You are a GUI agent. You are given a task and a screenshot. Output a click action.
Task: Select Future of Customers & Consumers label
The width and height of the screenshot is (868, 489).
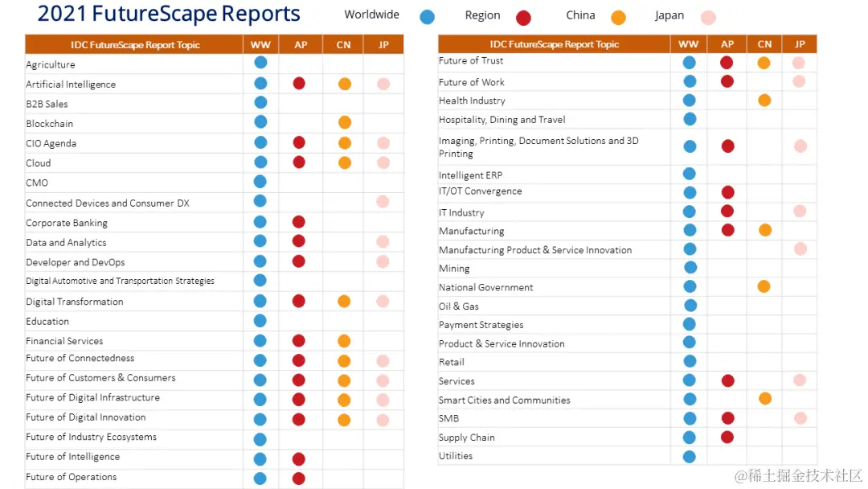point(100,378)
